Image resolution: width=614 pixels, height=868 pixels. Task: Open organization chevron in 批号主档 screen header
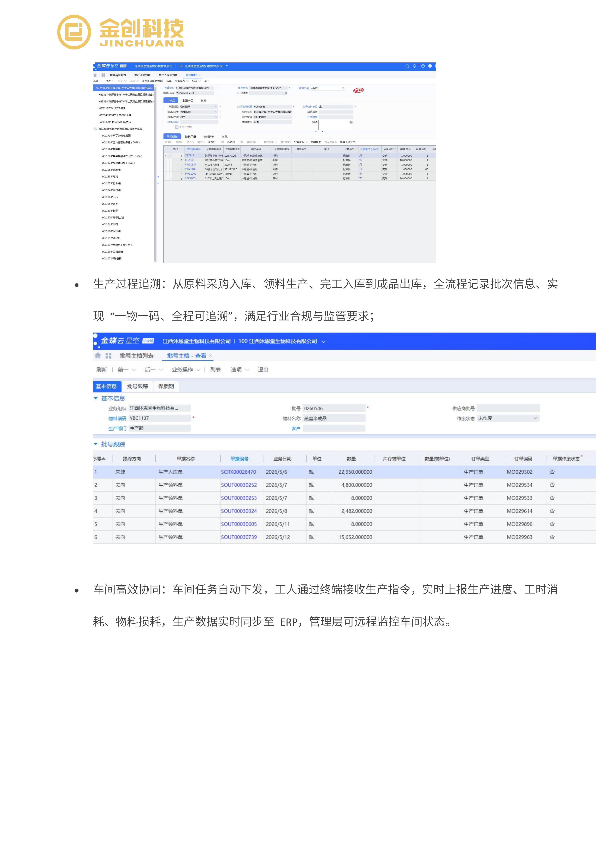(323, 342)
